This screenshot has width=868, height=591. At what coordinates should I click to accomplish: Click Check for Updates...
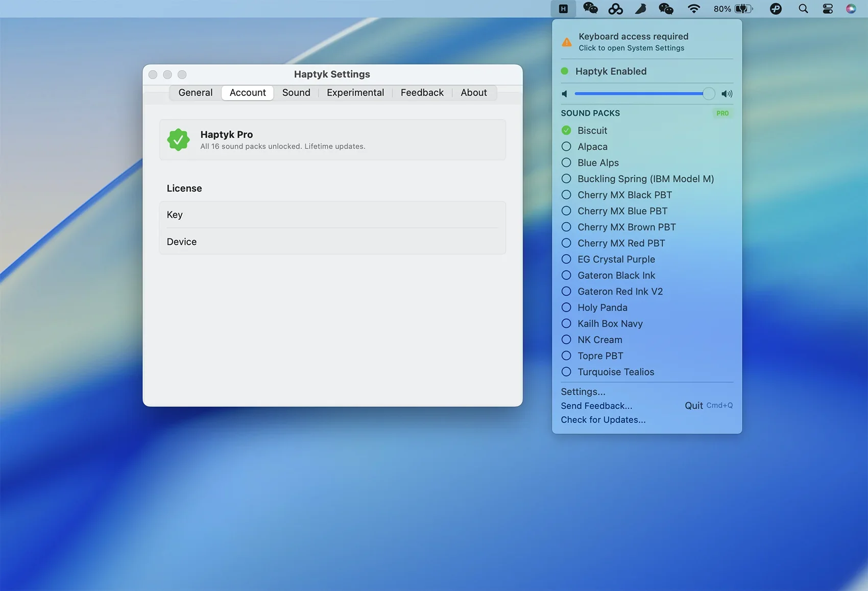(603, 420)
